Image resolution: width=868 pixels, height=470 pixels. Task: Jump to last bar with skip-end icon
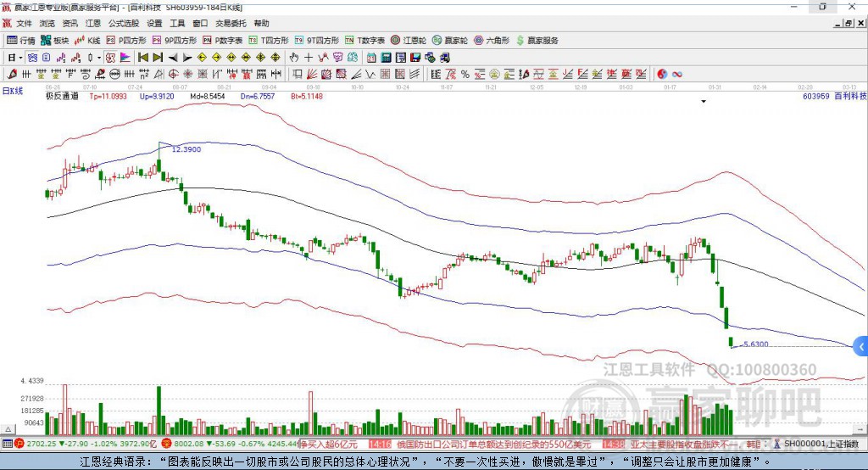158,57
